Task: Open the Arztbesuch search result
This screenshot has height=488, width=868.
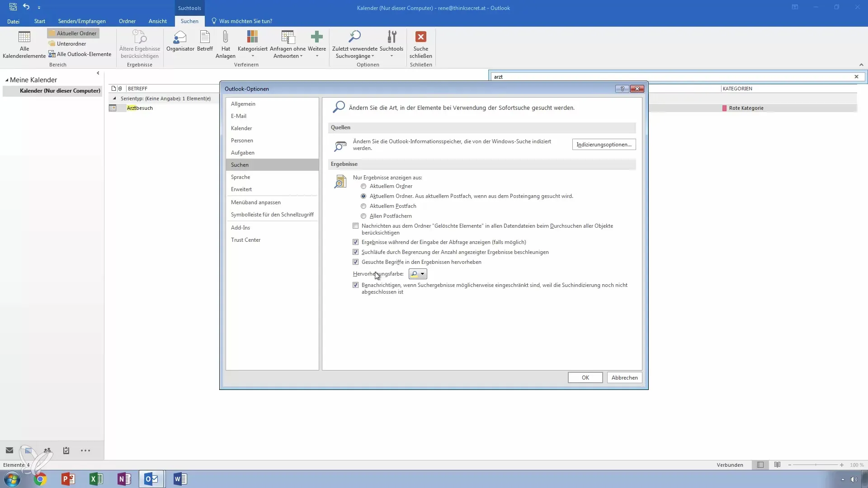Action: tap(140, 108)
